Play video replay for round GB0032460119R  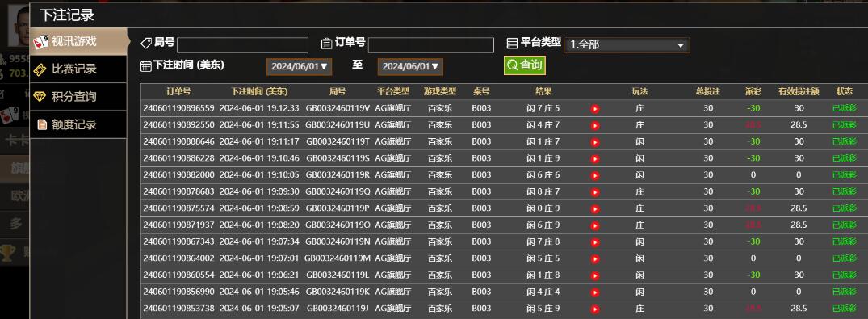click(x=595, y=176)
